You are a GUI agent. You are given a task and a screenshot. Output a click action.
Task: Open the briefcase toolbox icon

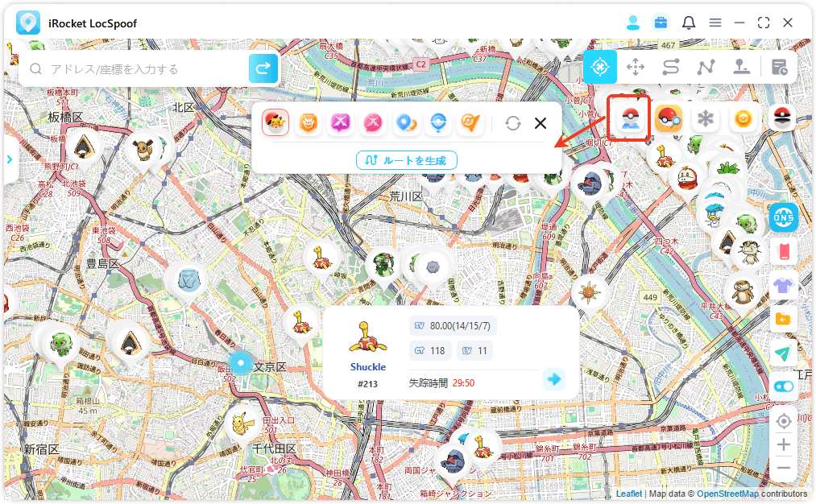click(661, 23)
